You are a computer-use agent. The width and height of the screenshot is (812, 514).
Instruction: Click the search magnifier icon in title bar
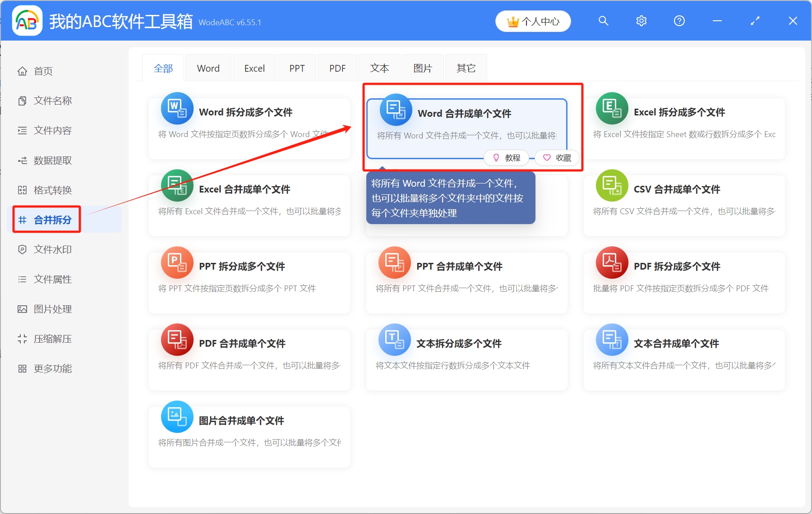[603, 21]
